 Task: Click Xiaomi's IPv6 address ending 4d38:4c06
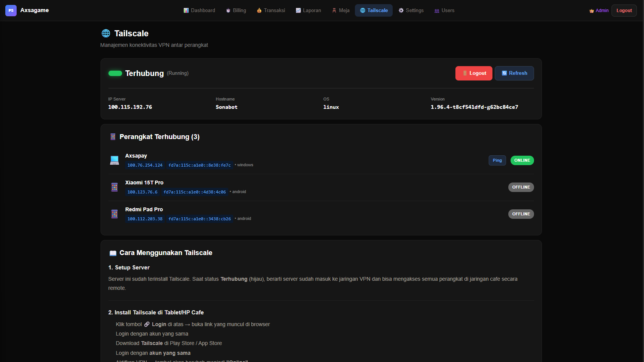pos(195,192)
